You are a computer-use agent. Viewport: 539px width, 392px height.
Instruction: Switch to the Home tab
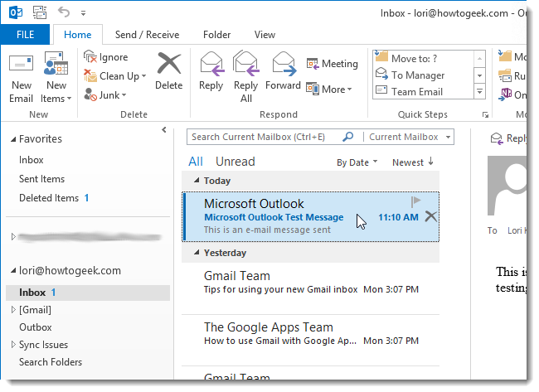pos(78,35)
